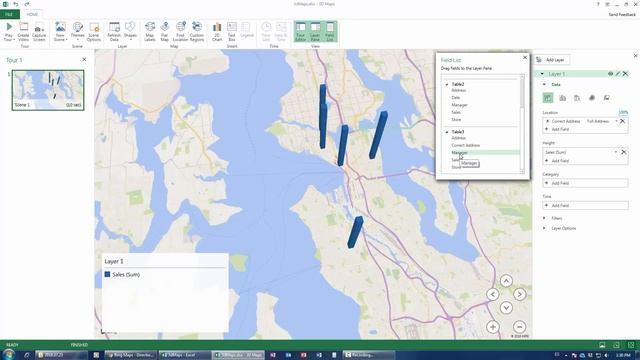Delete Layer 1 with its X icon
The height and width of the screenshot is (360, 640).
[x=625, y=74]
